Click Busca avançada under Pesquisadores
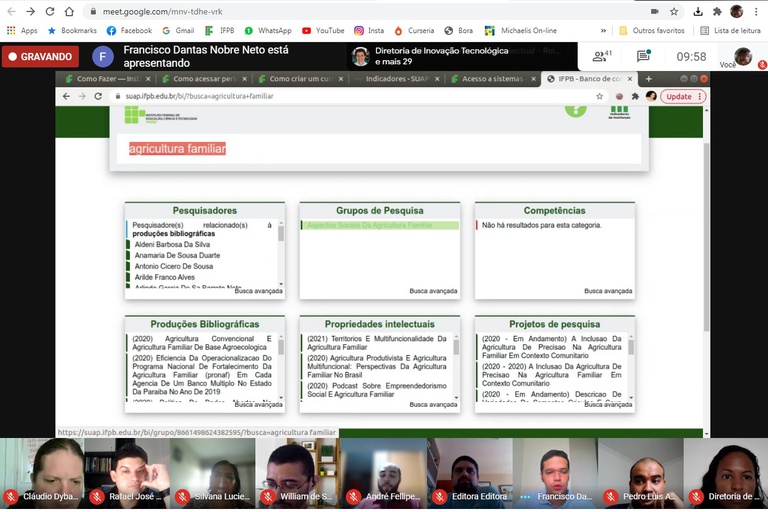 coord(259,291)
